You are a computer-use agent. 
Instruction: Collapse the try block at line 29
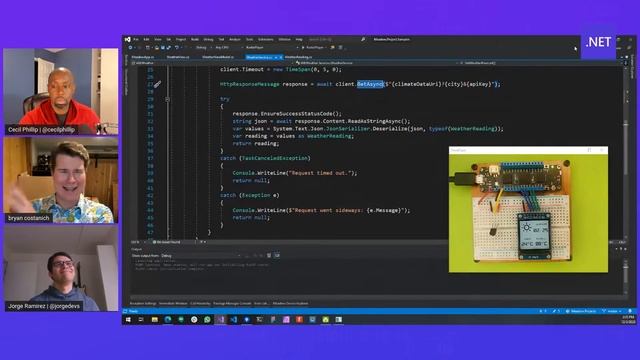167,99
